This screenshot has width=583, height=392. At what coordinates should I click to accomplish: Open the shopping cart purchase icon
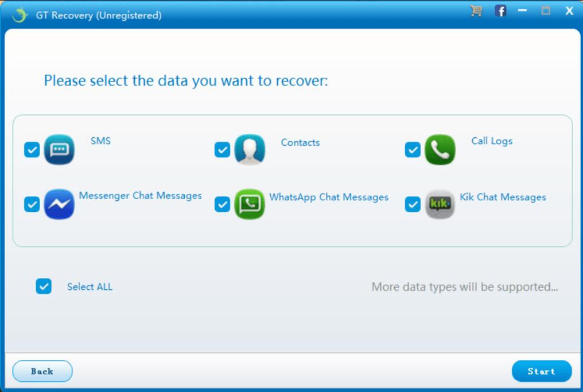pos(476,11)
